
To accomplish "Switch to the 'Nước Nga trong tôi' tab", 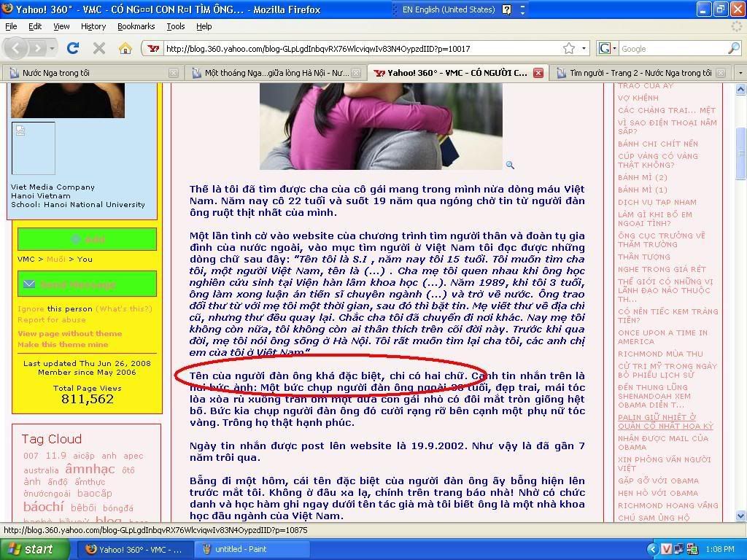I will (56, 73).
